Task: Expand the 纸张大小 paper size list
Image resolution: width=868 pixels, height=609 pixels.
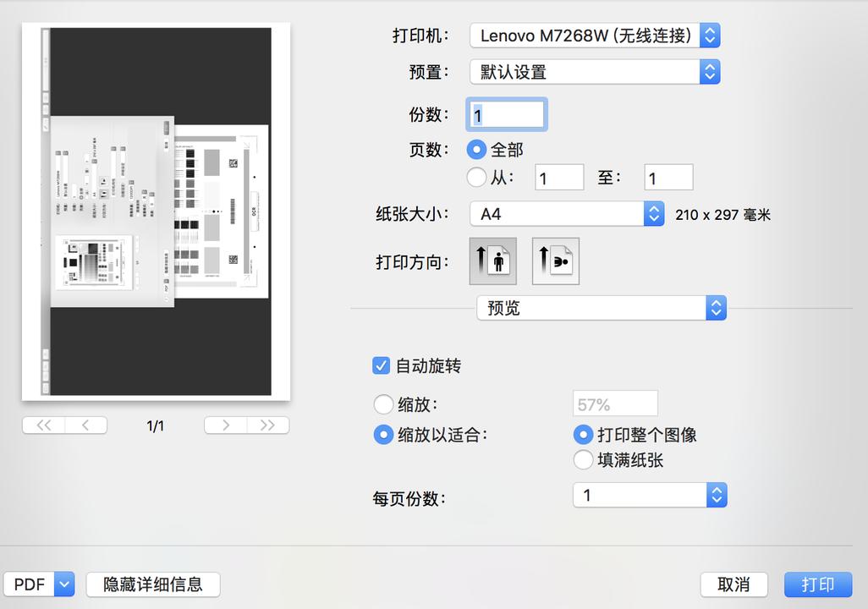Action: point(558,214)
